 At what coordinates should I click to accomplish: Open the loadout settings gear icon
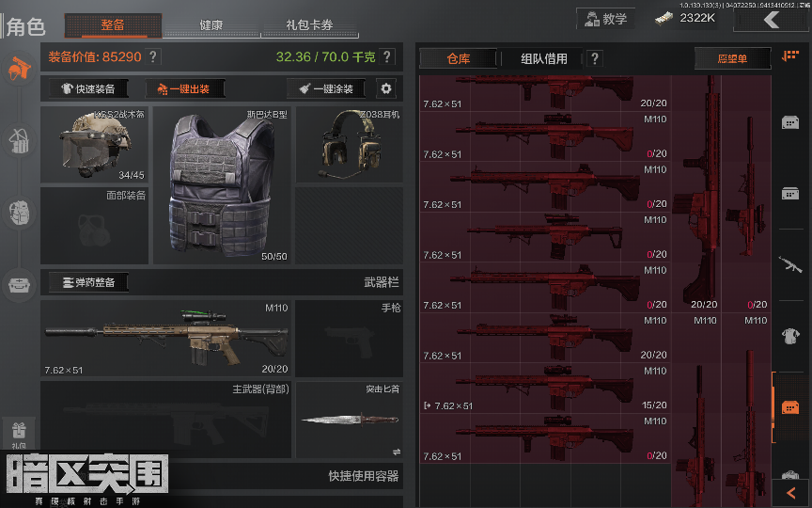(x=386, y=88)
